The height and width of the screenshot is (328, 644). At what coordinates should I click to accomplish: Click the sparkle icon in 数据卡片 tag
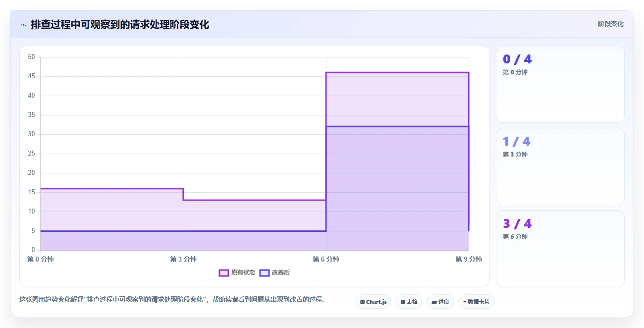point(465,302)
